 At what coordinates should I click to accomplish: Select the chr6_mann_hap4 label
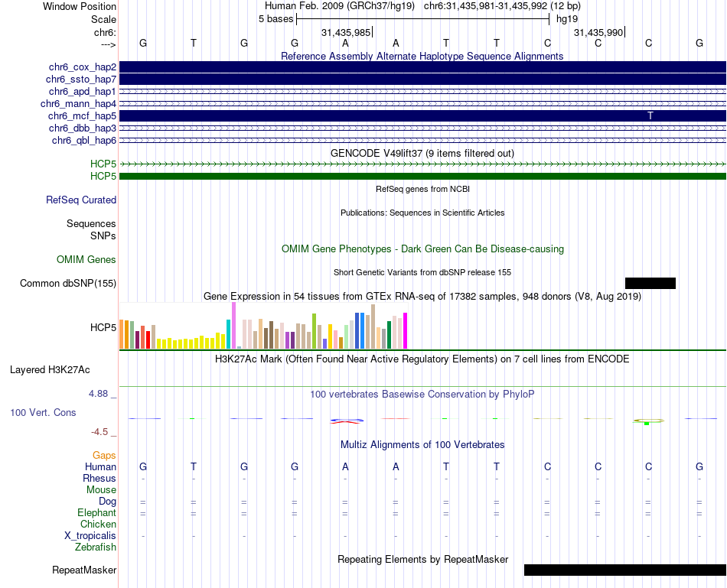[78, 104]
